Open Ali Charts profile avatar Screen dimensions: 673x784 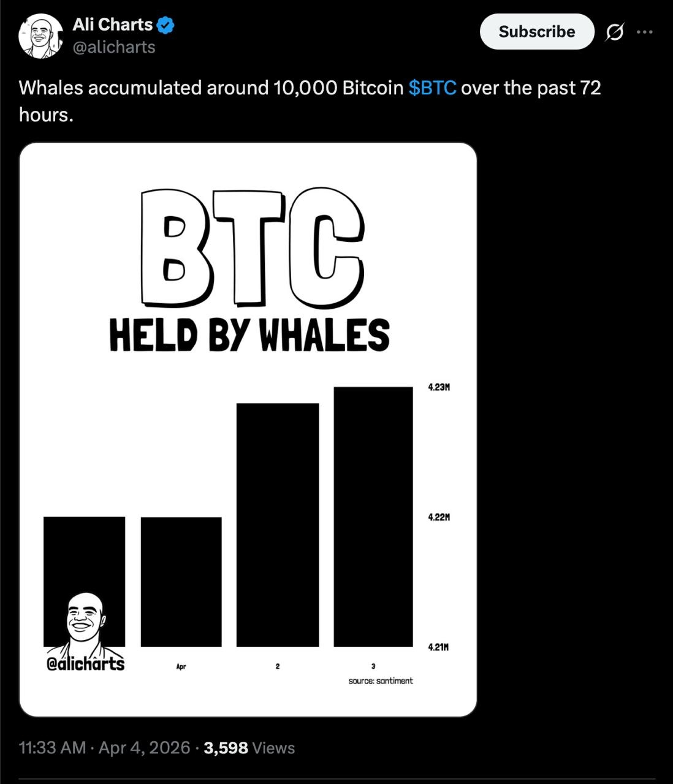coord(41,36)
